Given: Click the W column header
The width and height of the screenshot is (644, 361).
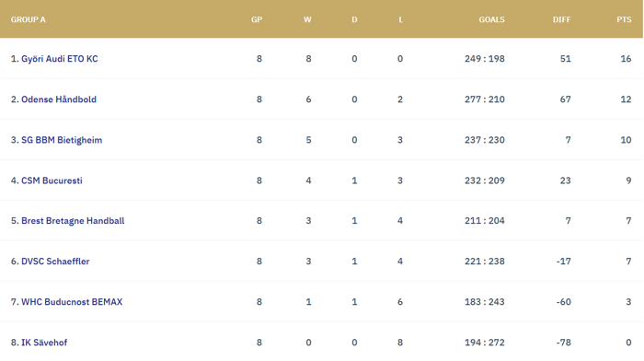Looking at the screenshot, I should click(307, 19).
